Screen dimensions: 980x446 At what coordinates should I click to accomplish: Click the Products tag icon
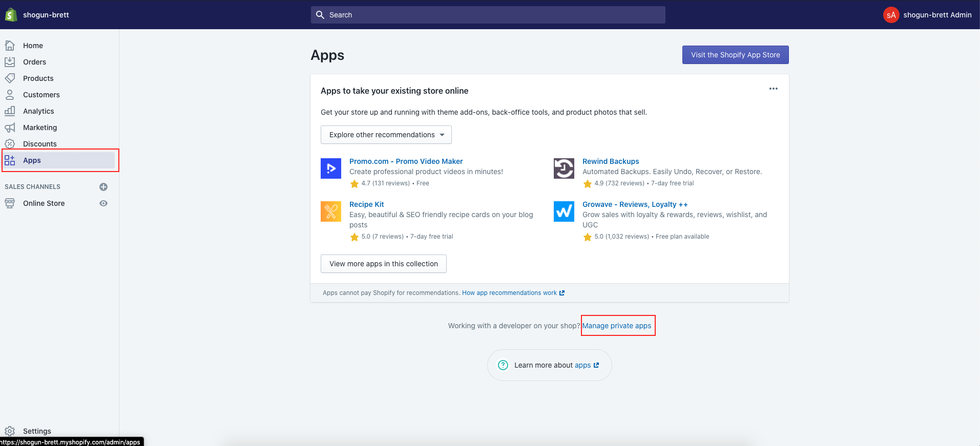(x=10, y=78)
